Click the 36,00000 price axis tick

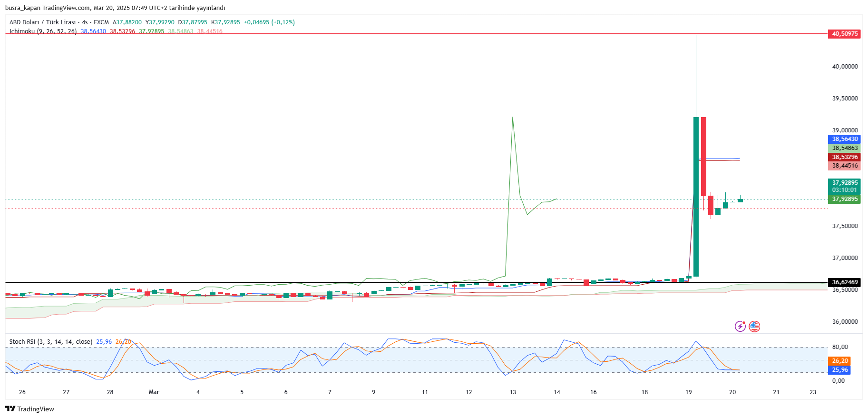[845, 322]
